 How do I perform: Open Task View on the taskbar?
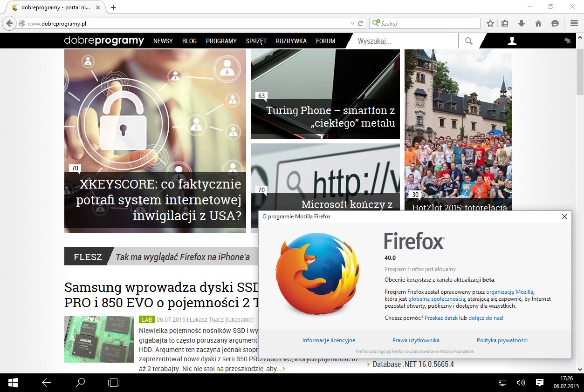click(x=114, y=383)
